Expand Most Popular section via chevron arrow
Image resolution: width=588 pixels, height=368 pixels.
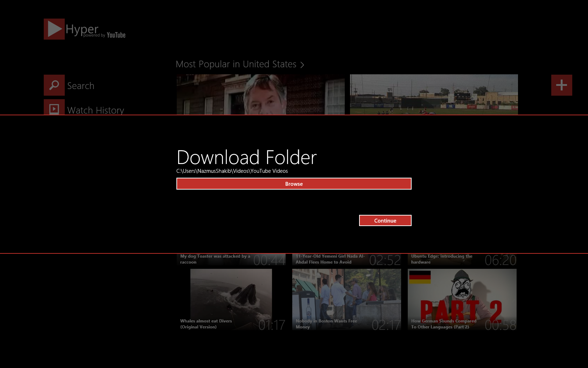click(x=302, y=65)
